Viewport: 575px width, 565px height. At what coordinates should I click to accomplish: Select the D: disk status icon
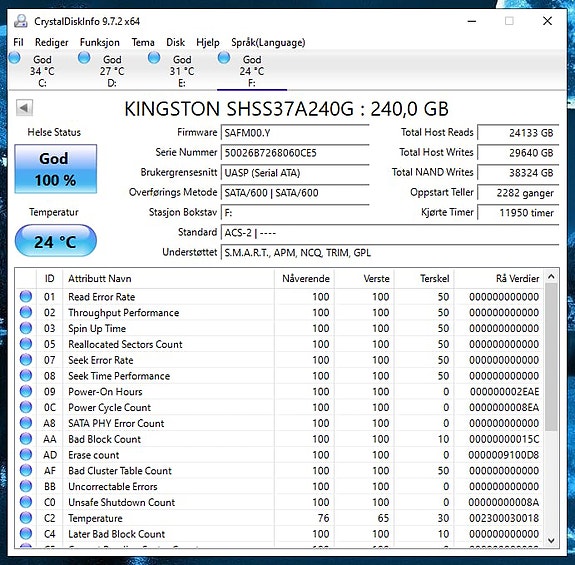coord(84,58)
